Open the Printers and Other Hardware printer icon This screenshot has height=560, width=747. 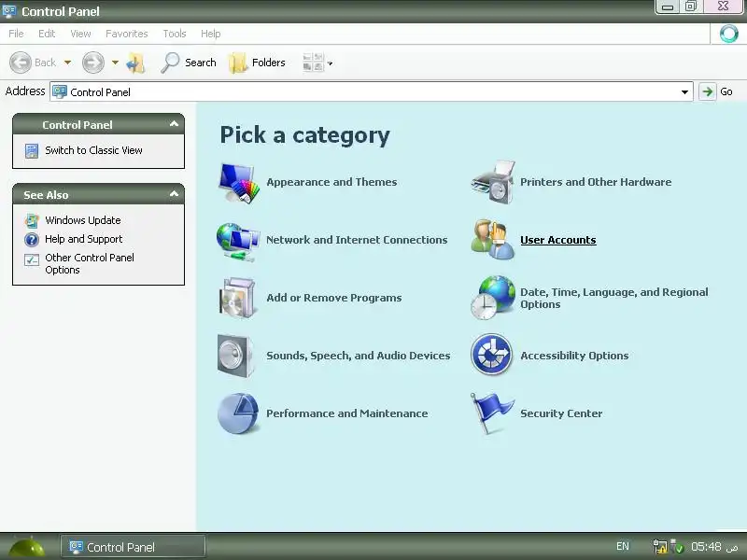(x=493, y=182)
